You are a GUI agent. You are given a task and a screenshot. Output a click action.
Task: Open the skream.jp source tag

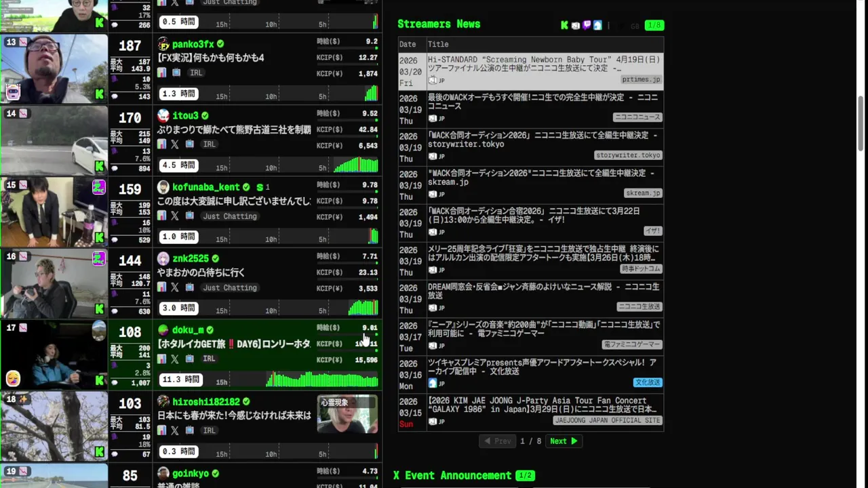pos(643,193)
